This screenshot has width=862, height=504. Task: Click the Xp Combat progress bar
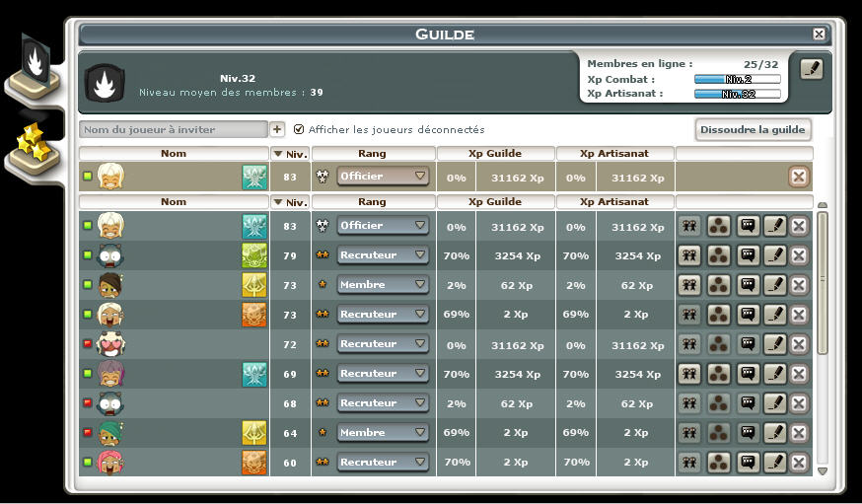(x=737, y=79)
